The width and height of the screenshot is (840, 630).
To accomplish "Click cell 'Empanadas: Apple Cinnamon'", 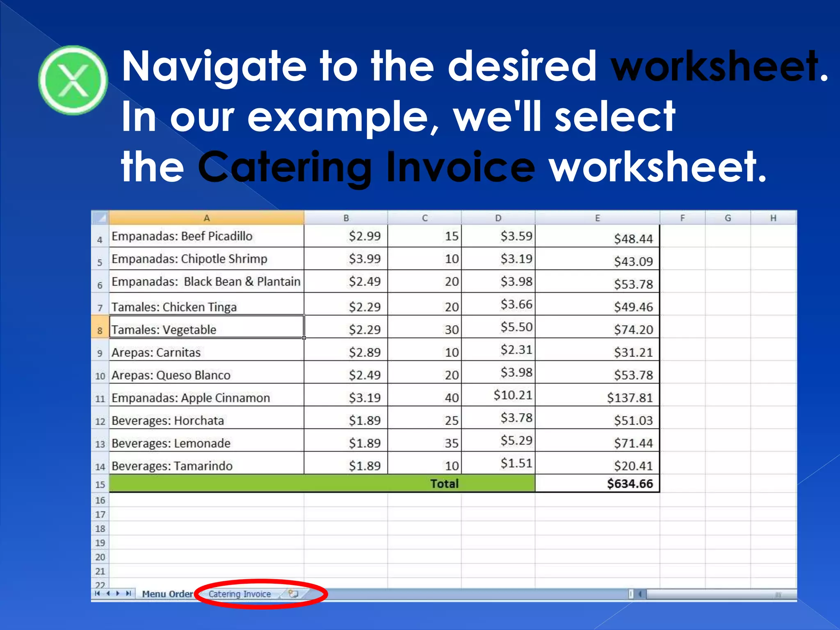I will click(x=207, y=395).
